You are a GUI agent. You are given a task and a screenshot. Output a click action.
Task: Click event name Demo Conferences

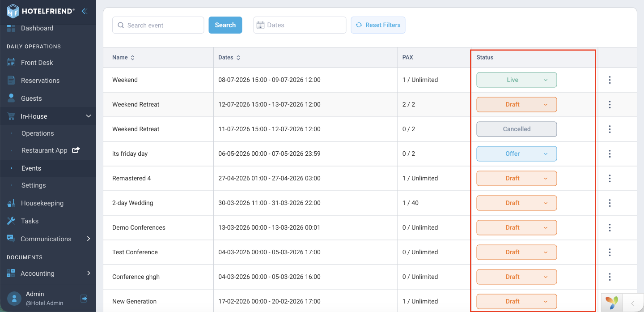click(139, 227)
